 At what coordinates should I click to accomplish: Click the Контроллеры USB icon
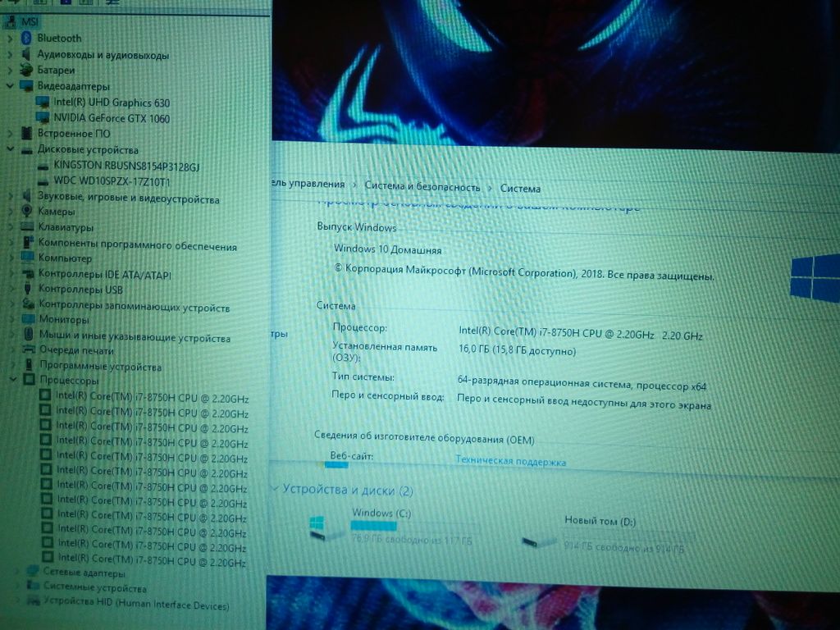pyautogui.click(x=28, y=289)
